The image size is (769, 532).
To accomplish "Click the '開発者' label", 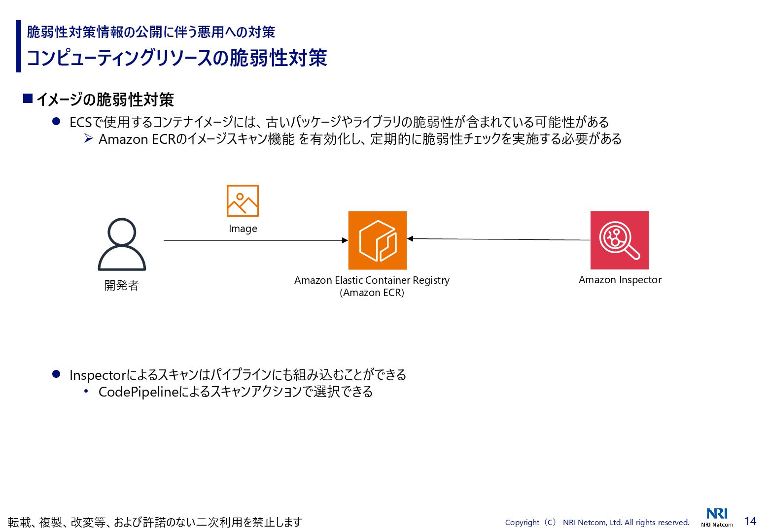I will click(122, 286).
